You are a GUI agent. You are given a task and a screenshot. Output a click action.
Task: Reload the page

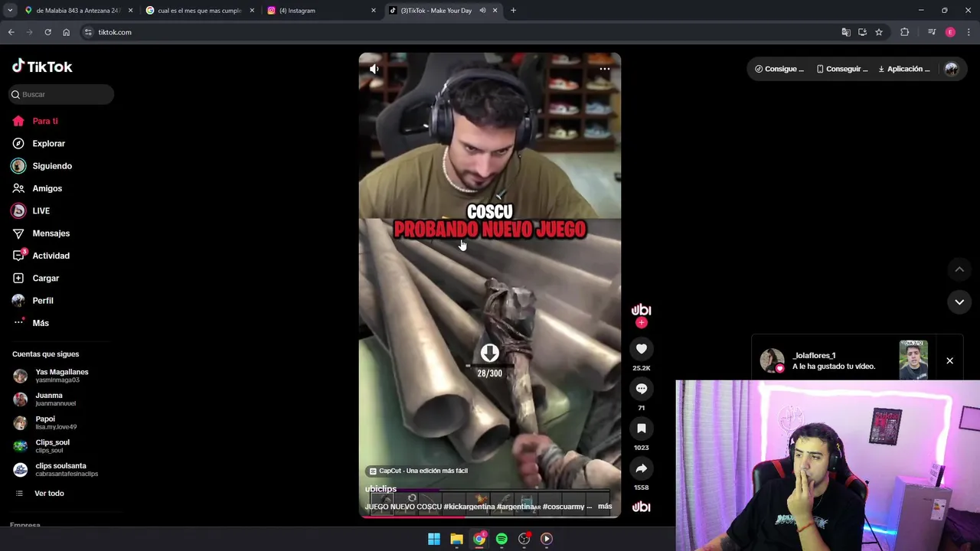coord(47,32)
